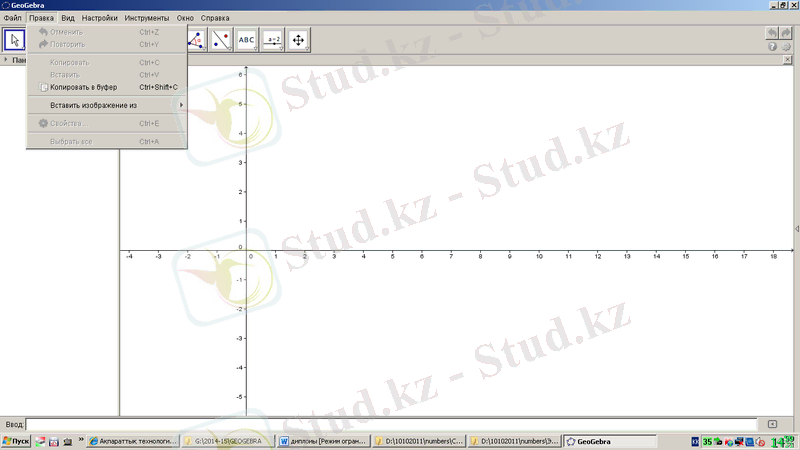The height and width of the screenshot is (450, 800).
Task: Select the ABC text tool
Action: 246,40
